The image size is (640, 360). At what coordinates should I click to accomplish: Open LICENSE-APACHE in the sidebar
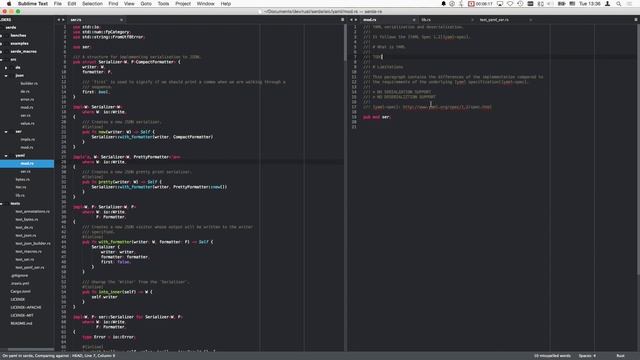click(26, 307)
